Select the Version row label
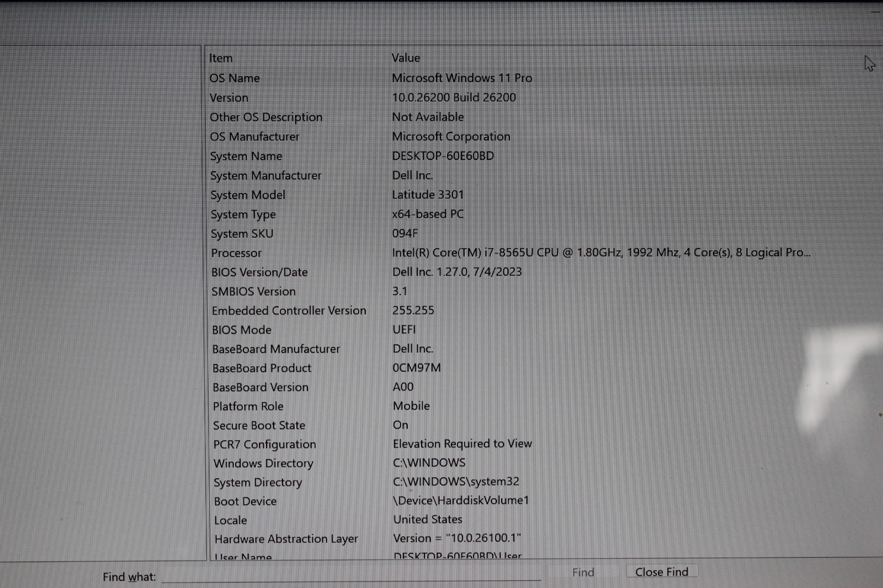Viewport: 883px width, 588px height. click(229, 98)
